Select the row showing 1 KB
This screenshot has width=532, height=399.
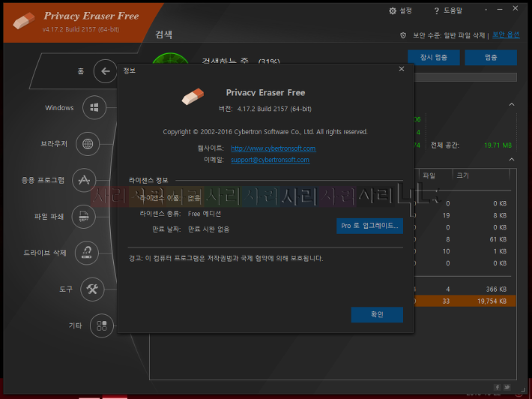[465, 251]
